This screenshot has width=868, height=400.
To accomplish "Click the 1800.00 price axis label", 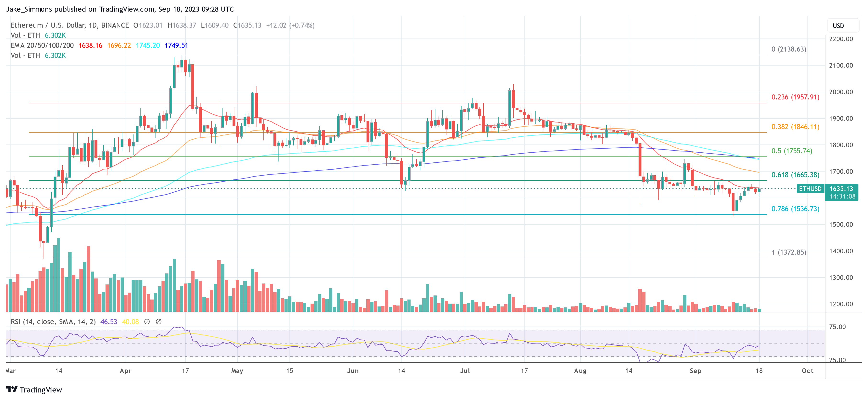I will pos(841,145).
